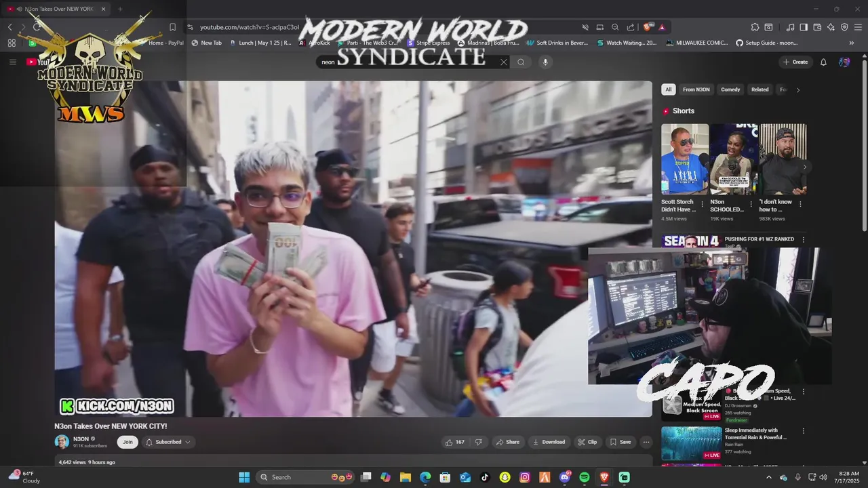
Task: Create a Clip from the video
Action: click(587, 442)
